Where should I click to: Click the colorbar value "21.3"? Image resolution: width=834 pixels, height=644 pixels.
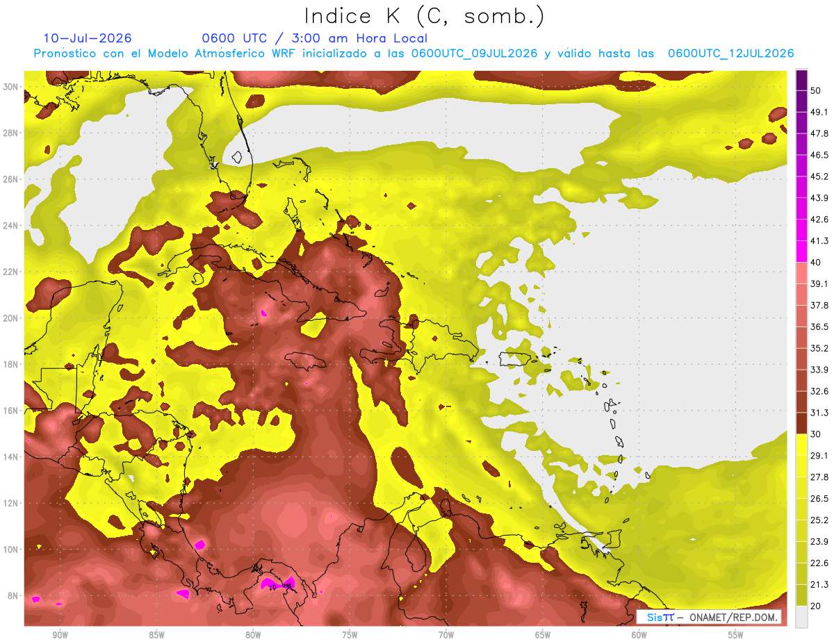(x=820, y=585)
